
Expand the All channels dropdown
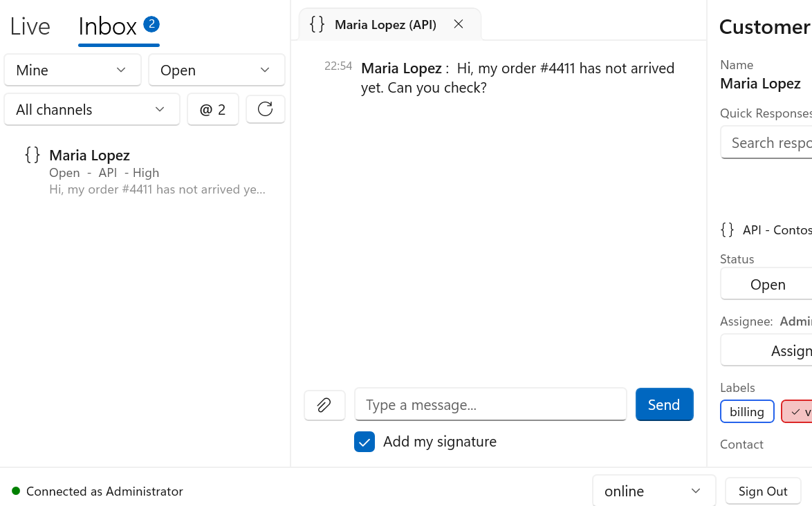92,109
